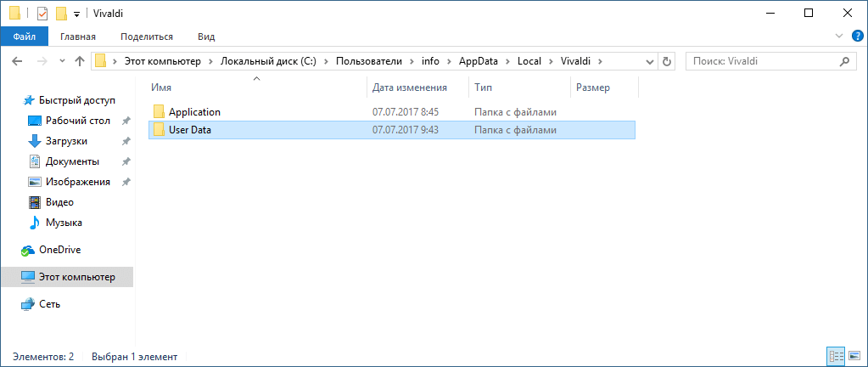Click the Downloads arrow icon
The image size is (868, 367).
coord(34,141)
